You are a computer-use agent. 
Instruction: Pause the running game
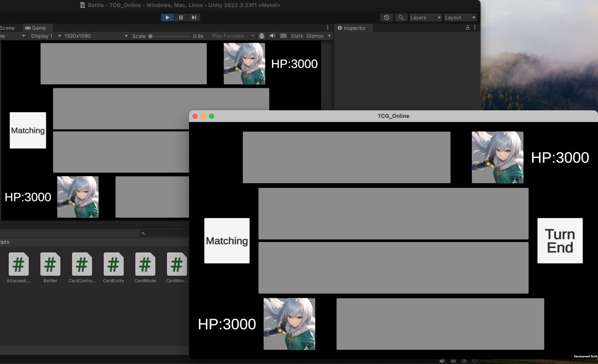181,17
